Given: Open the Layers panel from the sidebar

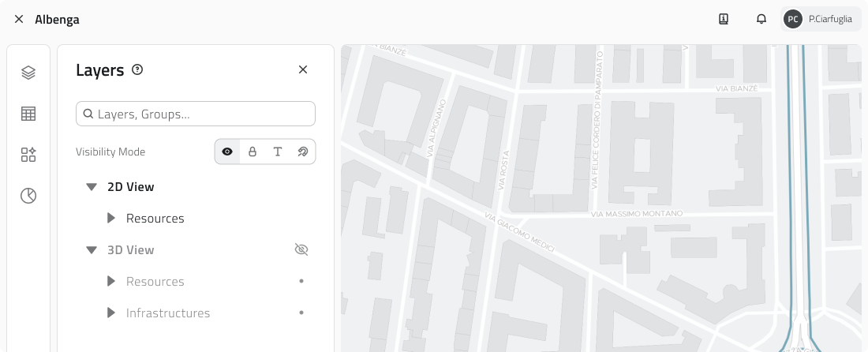Looking at the screenshot, I should point(28,73).
